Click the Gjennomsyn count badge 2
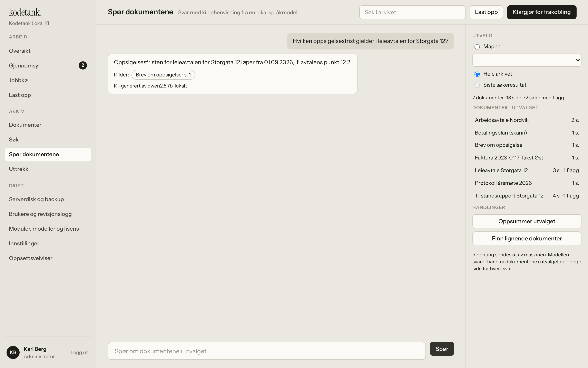Viewport: 588px width, 368px height. pos(83,65)
